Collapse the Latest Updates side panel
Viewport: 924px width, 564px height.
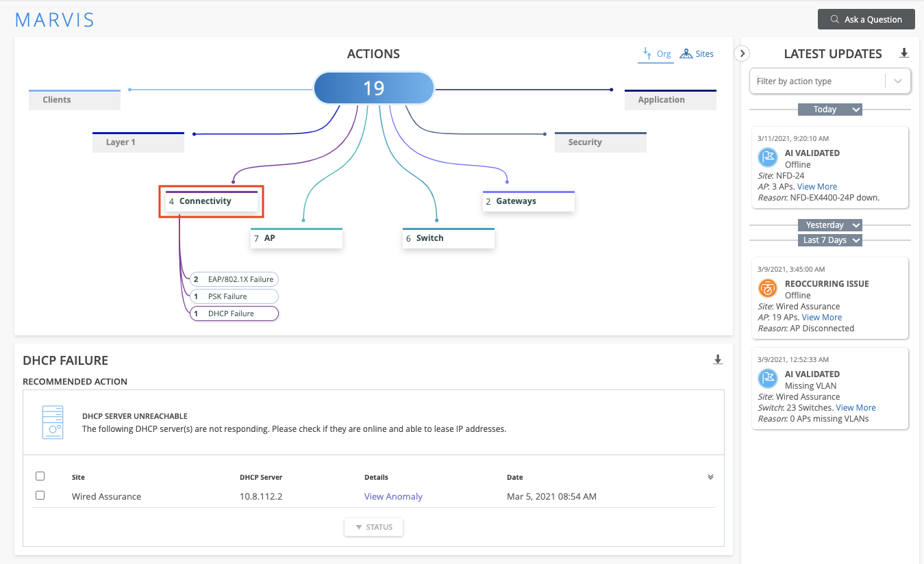click(x=742, y=53)
